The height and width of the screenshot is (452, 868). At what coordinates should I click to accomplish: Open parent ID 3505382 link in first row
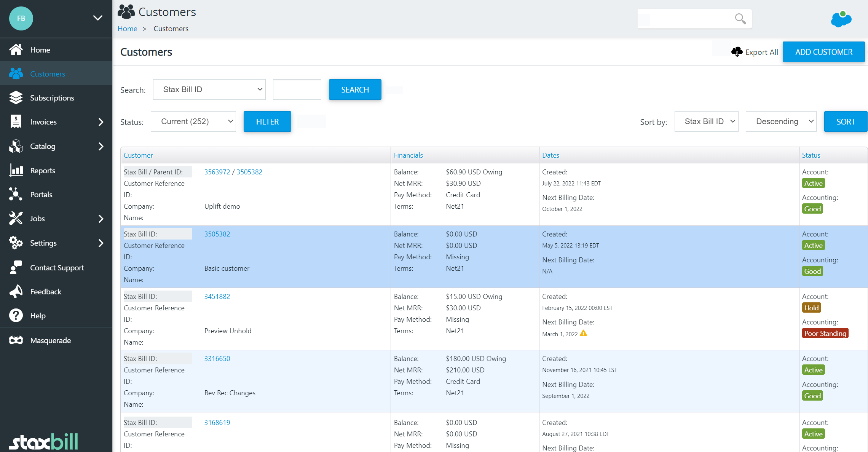pyautogui.click(x=249, y=172)
